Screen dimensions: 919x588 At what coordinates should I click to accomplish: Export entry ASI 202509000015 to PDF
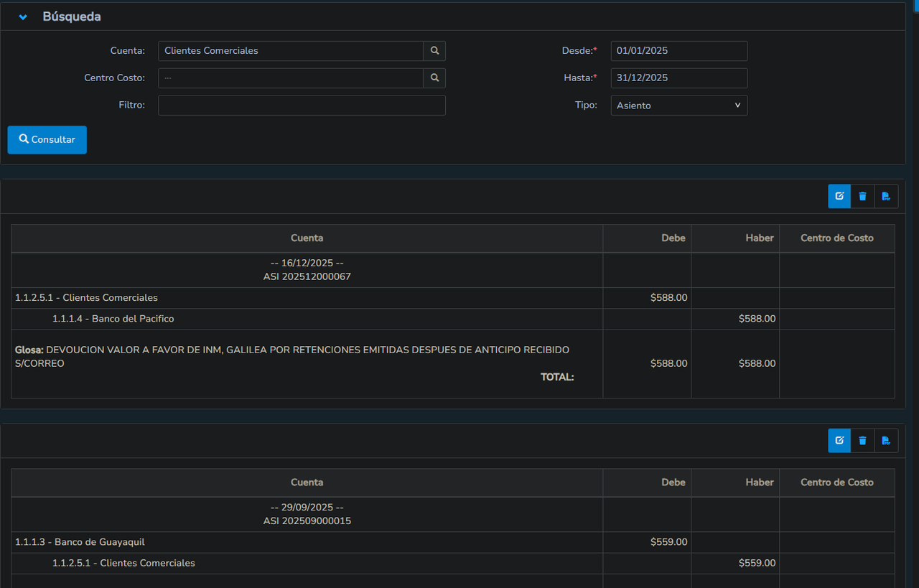(886, 441)
